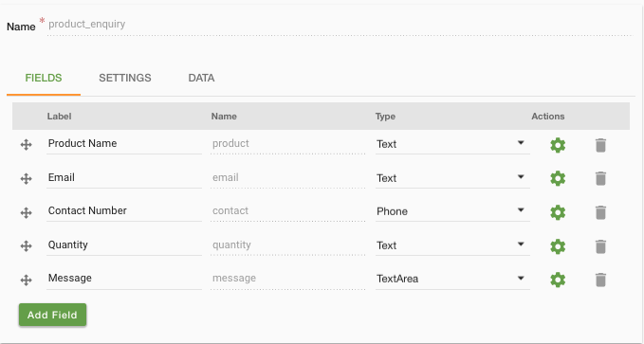Click the Type column header
Image resolution: width=644 pixels, height=344 pixels.
(385, 117)
